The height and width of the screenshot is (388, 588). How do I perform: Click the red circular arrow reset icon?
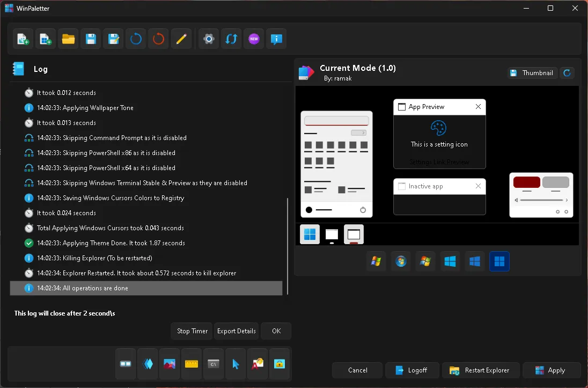[158, 39]
